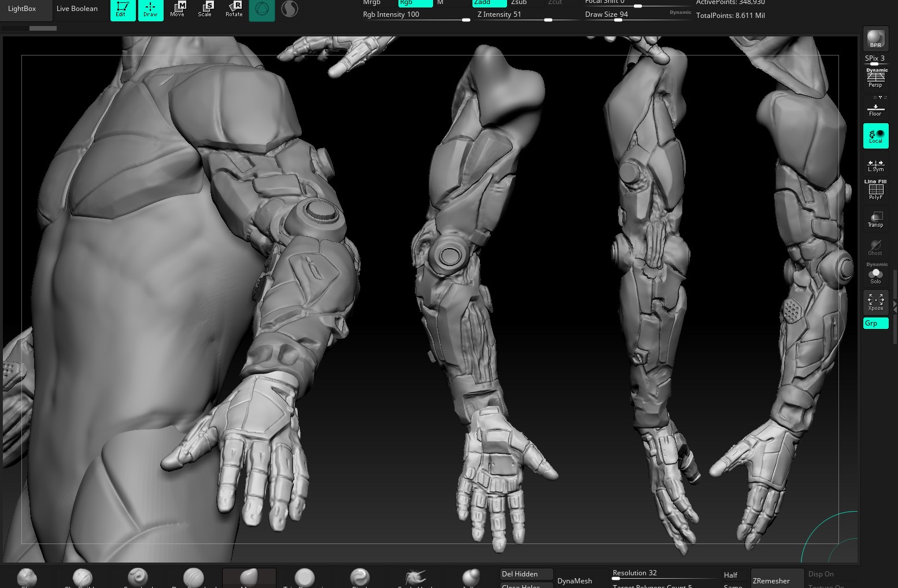Viewport: 898px width, 588px height.
Task: Disable Local transformations toggle
Action: (875, 136)
